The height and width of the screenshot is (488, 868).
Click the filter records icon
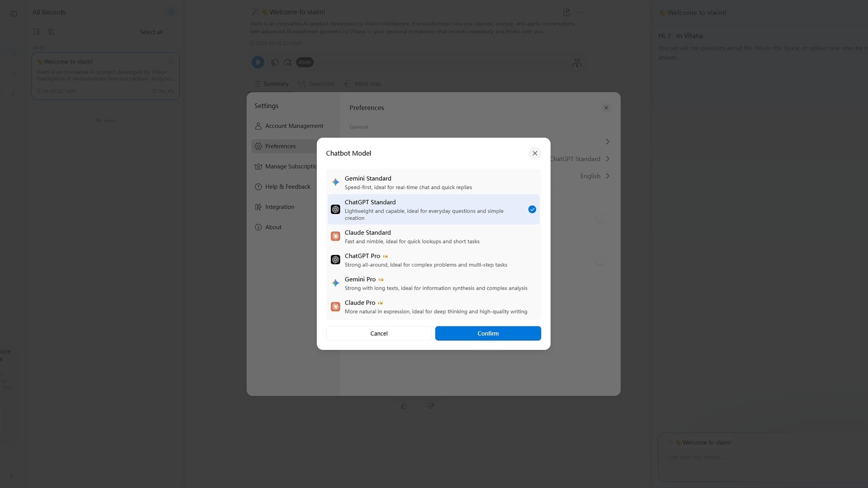[x=51, y=32]
